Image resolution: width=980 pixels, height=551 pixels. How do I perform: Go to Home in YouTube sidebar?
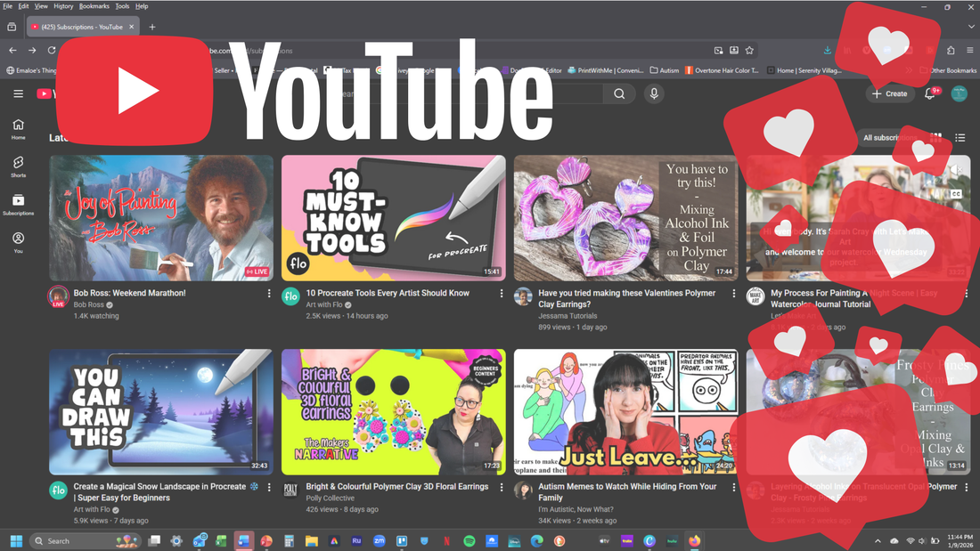coord(18,129)
